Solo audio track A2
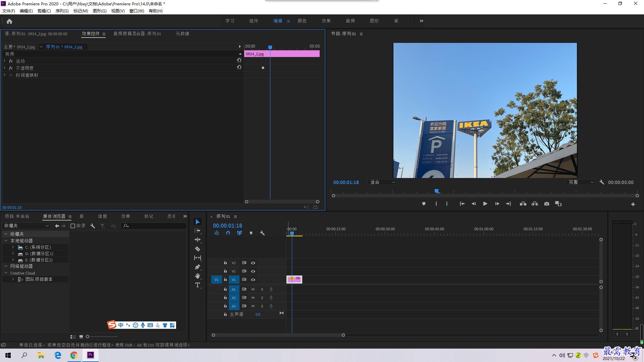The width and height of the screenshot is (644, 362). pyautogui.click(x=262, y=298)
